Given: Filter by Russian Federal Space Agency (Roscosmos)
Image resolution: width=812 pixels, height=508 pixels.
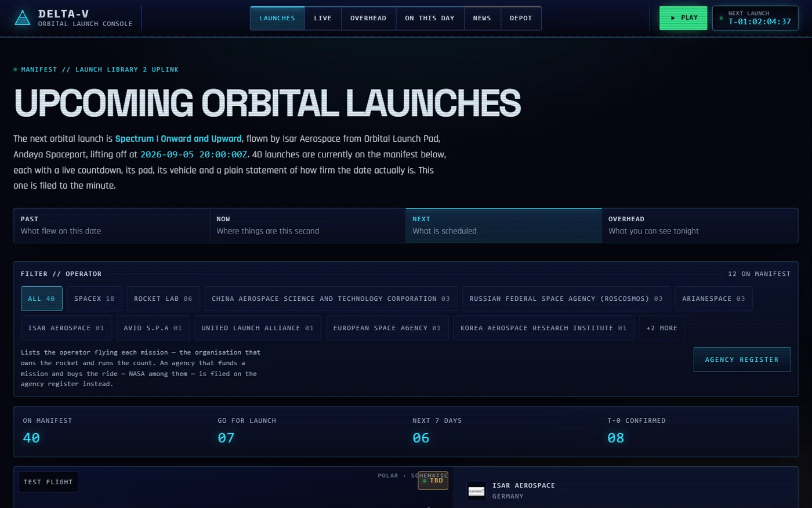Looking at the screenshot, I should [566, 298].
